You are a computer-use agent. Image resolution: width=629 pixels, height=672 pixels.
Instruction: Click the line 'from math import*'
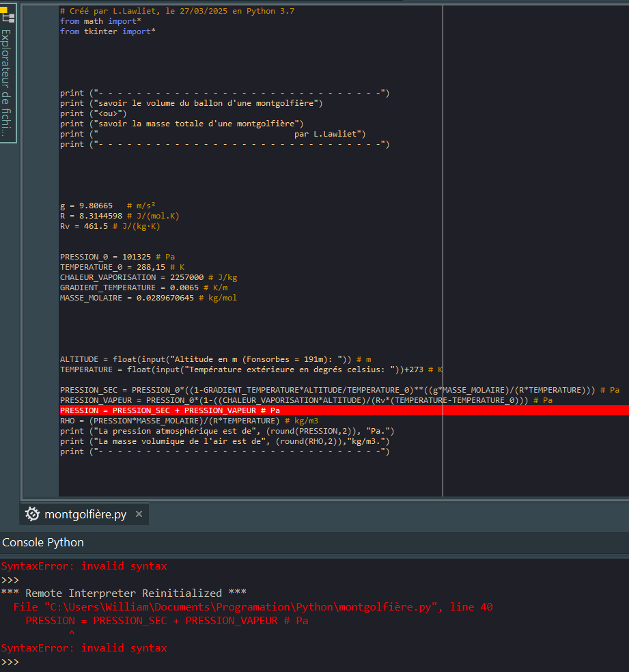100,21
